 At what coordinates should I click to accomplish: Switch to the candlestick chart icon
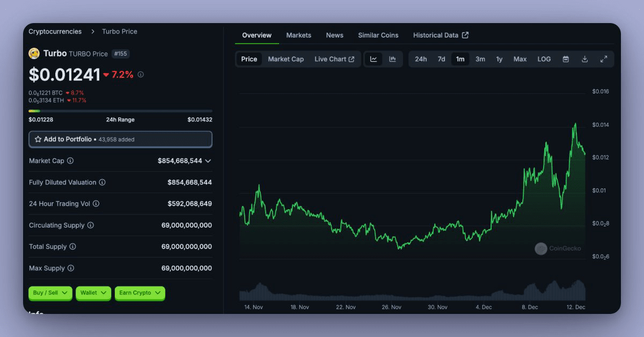tap(392, 59)
